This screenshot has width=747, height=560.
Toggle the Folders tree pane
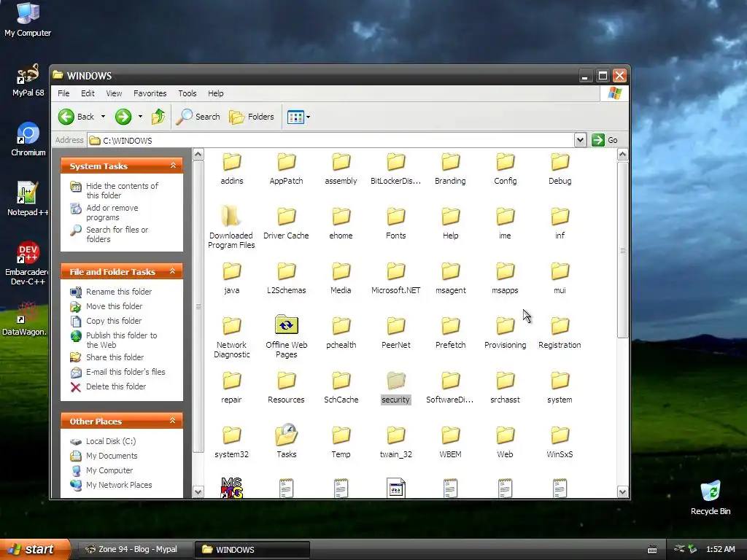click(x=252, y=117)
